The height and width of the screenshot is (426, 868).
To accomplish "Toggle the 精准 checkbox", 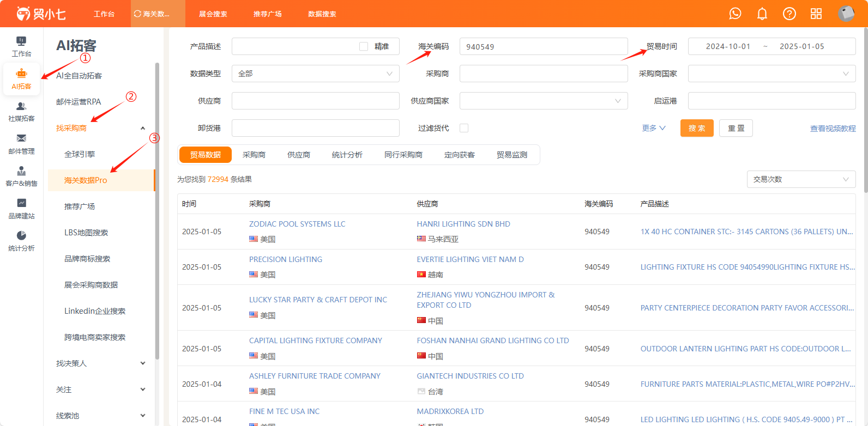I will tap(364, 46).
